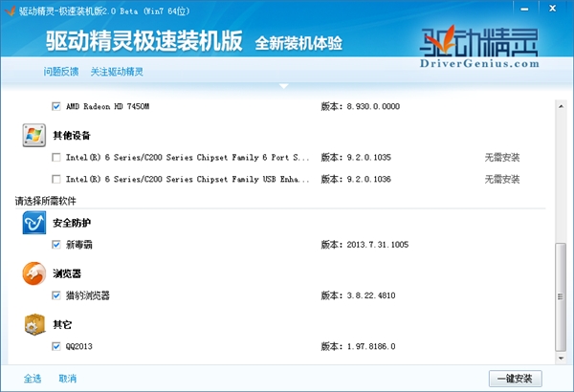Viewport: 574px width, 392px height.
Task: Click the 一键安装 install button
Action: pos(516,379)
